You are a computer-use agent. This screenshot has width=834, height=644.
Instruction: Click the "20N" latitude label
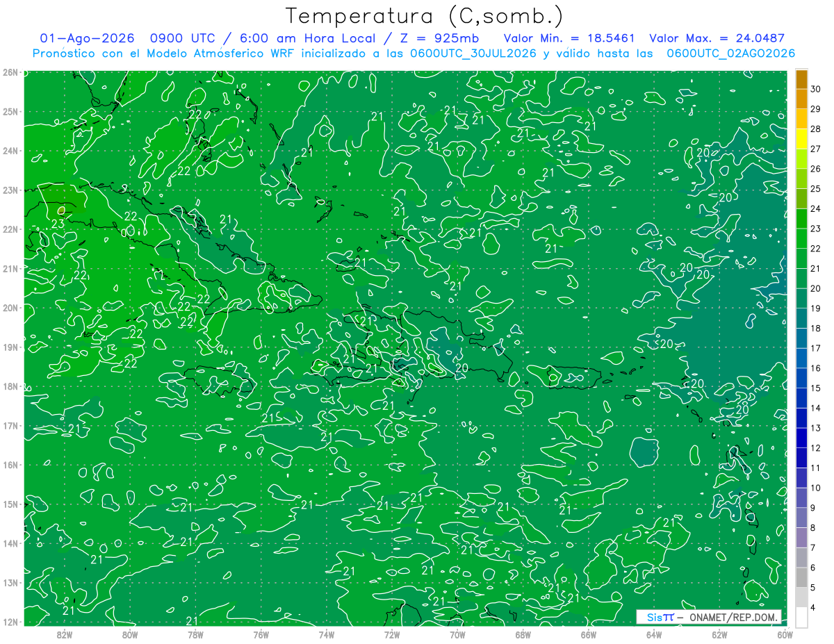11,308
